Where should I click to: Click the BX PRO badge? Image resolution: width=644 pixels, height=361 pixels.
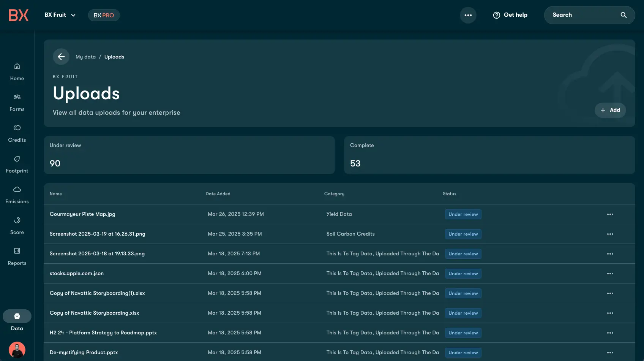click(x=104, y=16)
